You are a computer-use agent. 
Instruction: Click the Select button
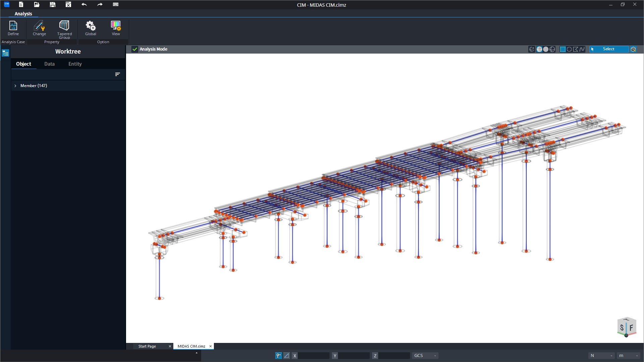608,49
